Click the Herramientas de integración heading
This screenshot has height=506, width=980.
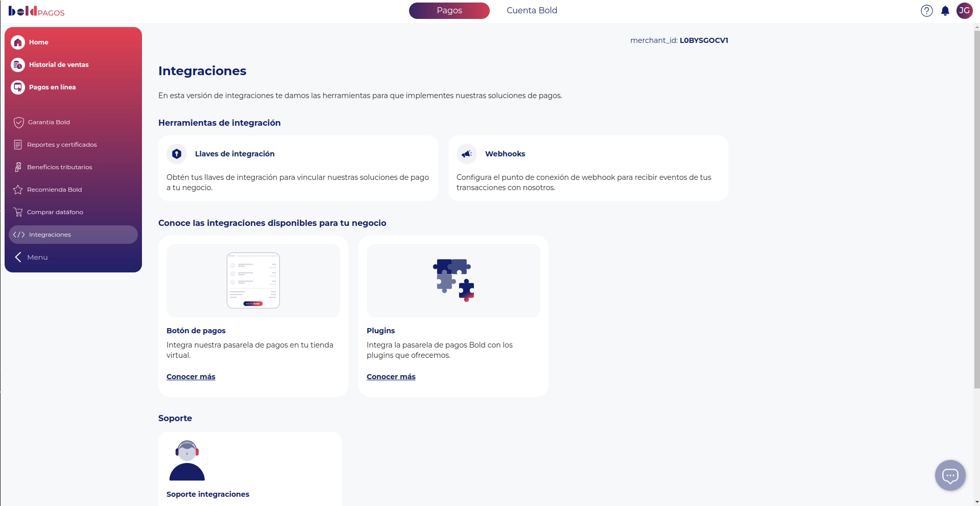[x=220, y=123]
